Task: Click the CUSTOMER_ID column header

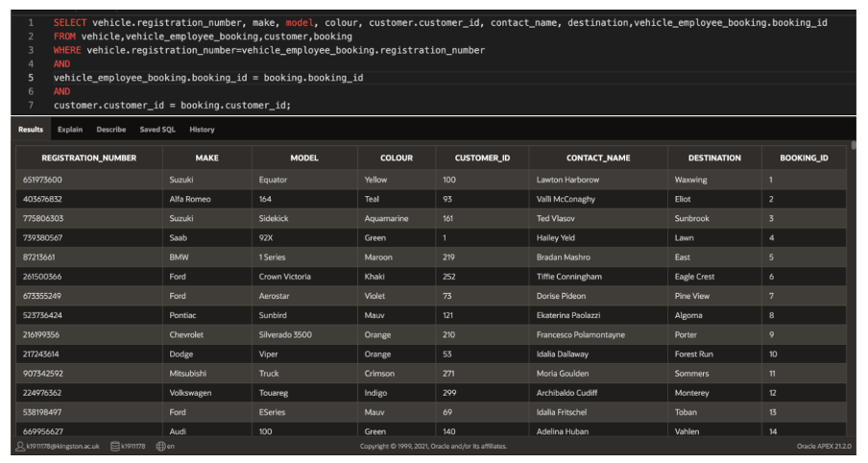Action: (482, 158)
